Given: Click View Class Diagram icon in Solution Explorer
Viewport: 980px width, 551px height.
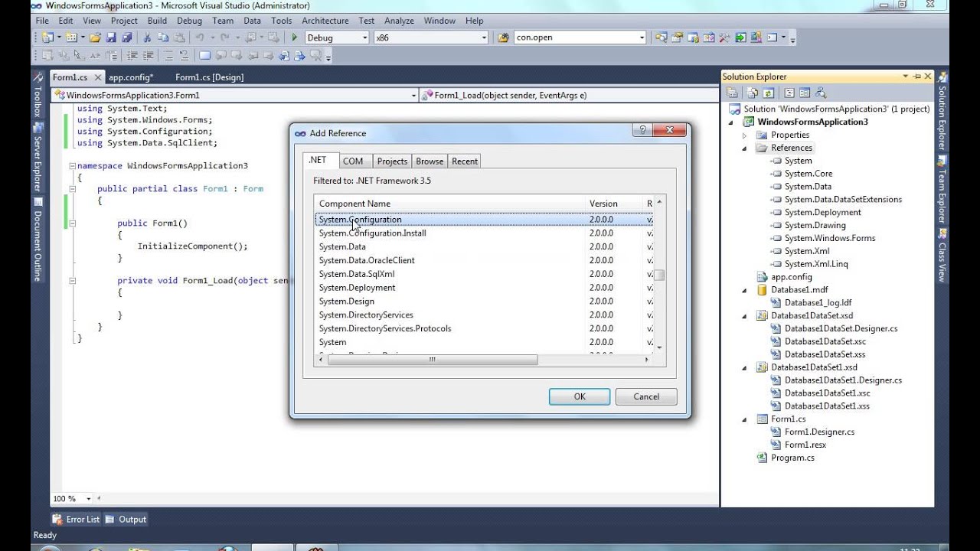Looking at the screenshot, I should [x=821, y=93].
